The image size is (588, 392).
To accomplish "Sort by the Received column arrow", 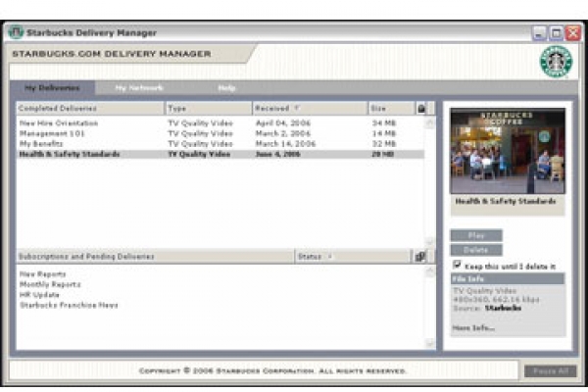I will pyautogui.click(x=296, y=109).
